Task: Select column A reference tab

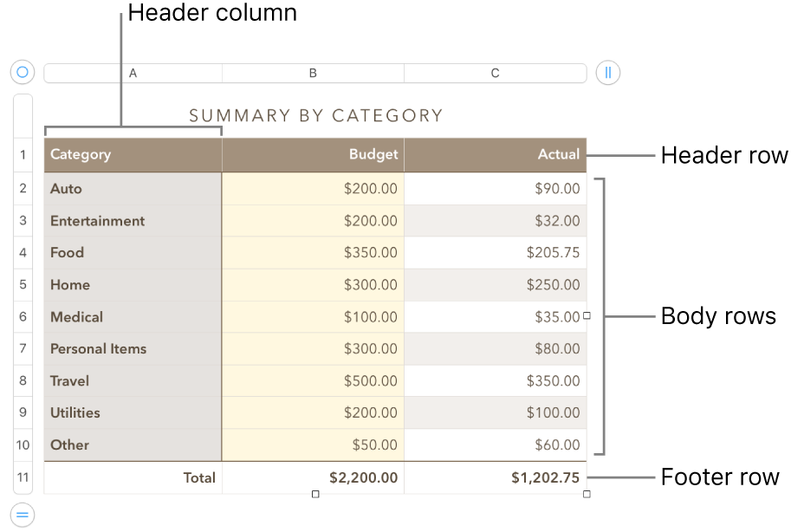Action: (132, 73)
